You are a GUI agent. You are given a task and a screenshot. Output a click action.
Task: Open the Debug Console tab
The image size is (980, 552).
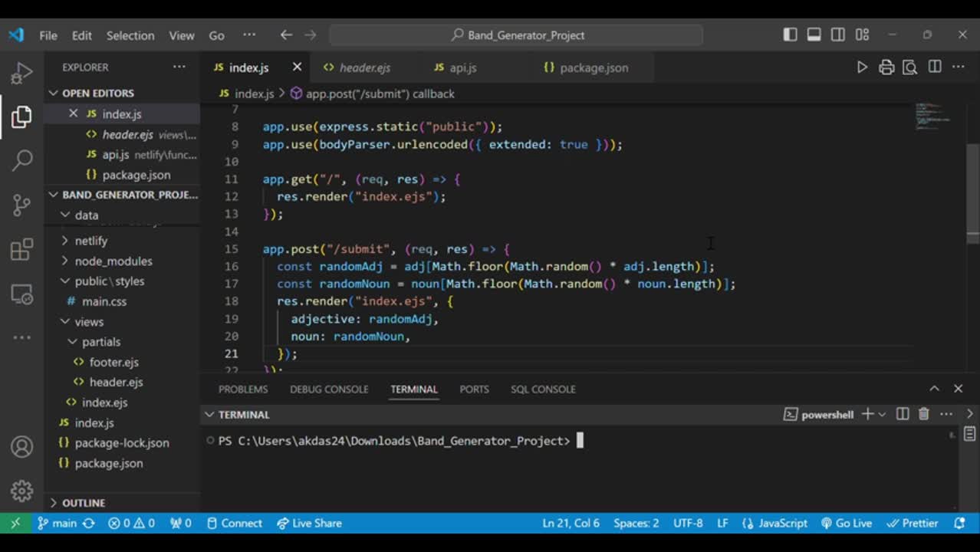329,389
